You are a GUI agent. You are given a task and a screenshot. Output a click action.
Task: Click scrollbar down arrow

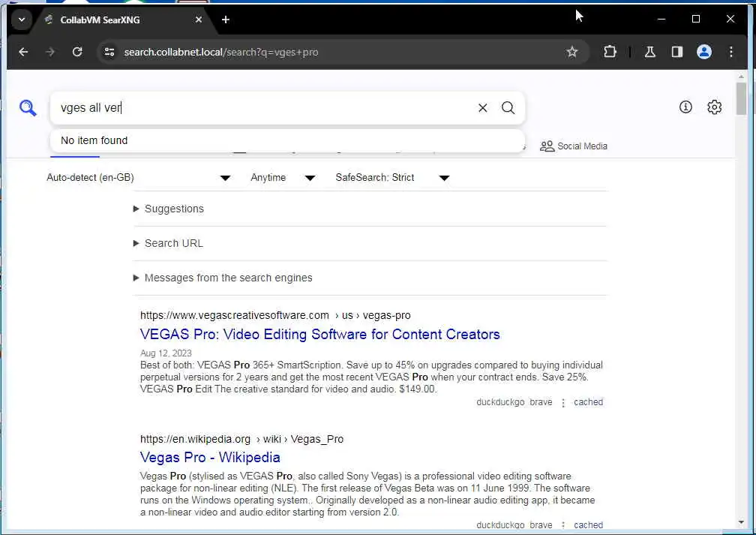point(741,522)
